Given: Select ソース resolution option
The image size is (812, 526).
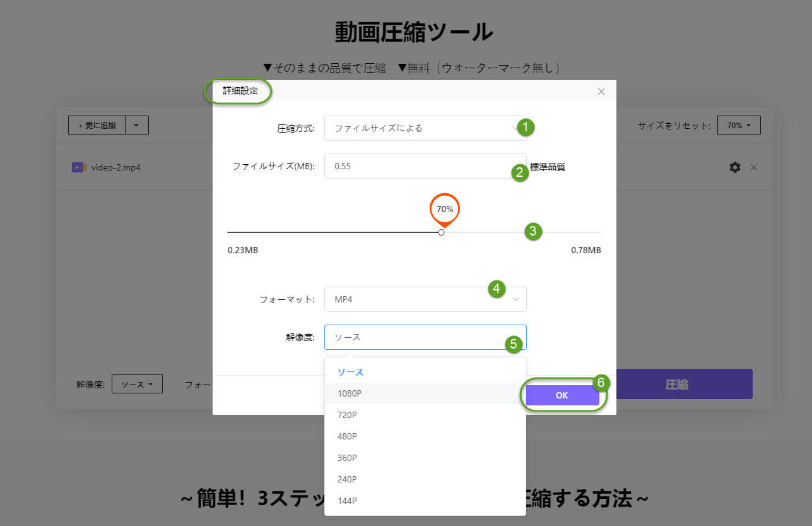Looking at the screenshot, I should 351,372.
